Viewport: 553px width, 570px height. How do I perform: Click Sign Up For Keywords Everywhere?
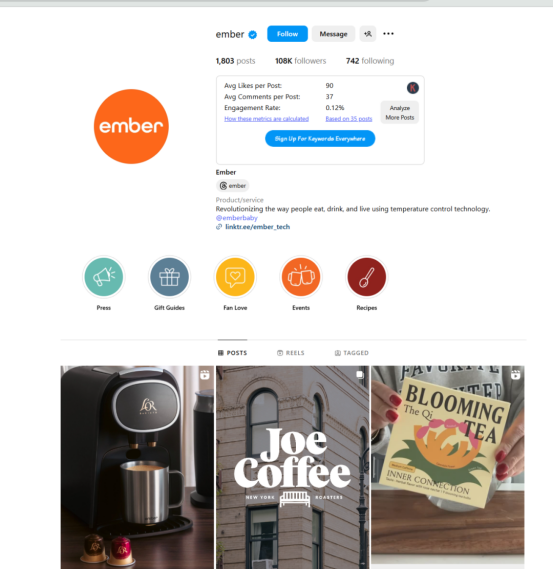320,139
